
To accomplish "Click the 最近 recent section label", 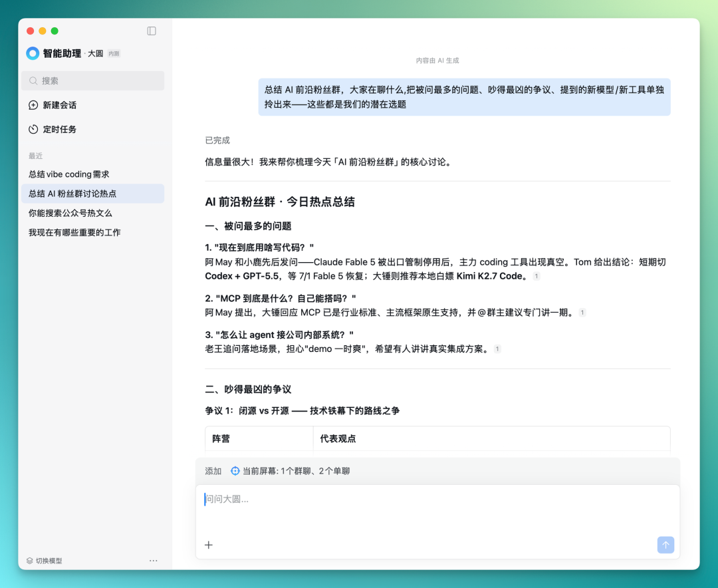I will pyautogui.click(x=35, y=156).
